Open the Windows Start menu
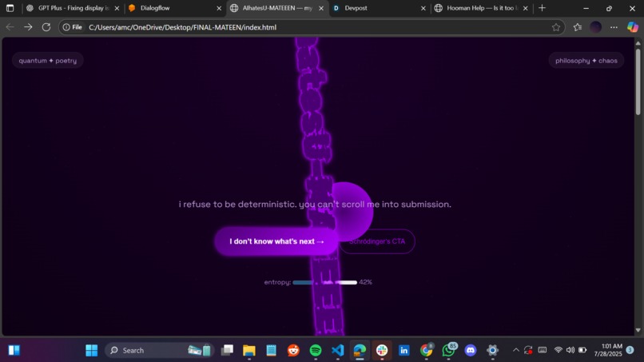644x362 pixels. [x=91, y=351]
